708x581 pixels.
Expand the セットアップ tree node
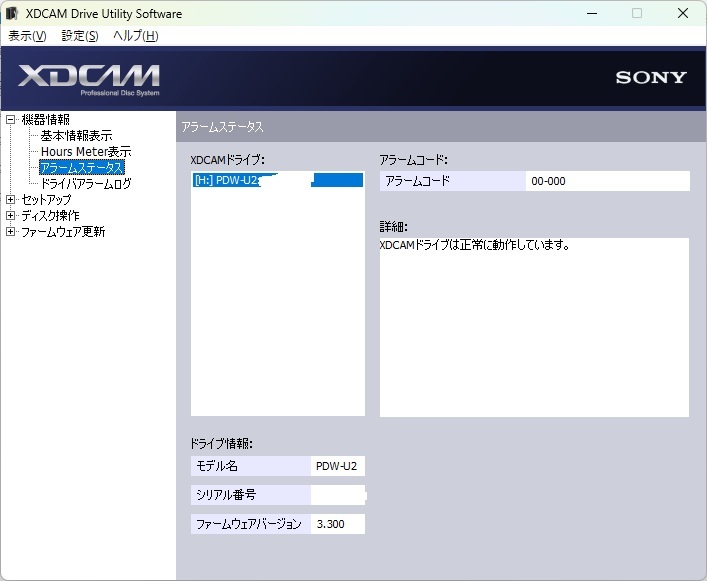10,199
